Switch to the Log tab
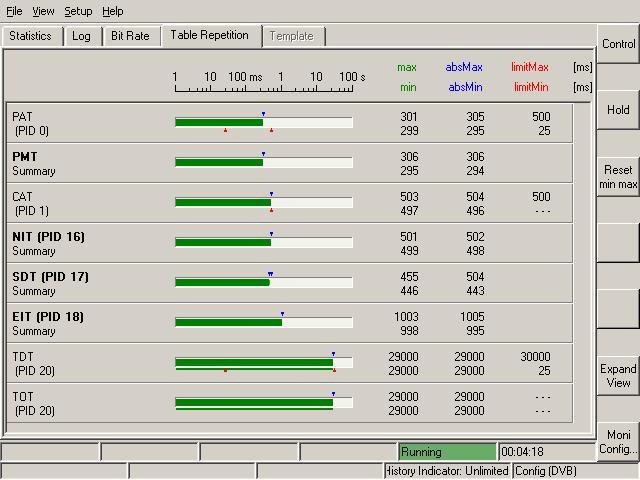 point(81,36)
